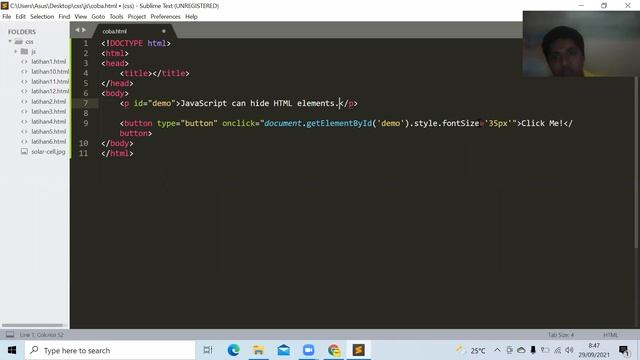The height and width of the screenshot is (360, 640).
Task: Switch to Zoom from the taskbar
Action: click(x=309, y=350)
